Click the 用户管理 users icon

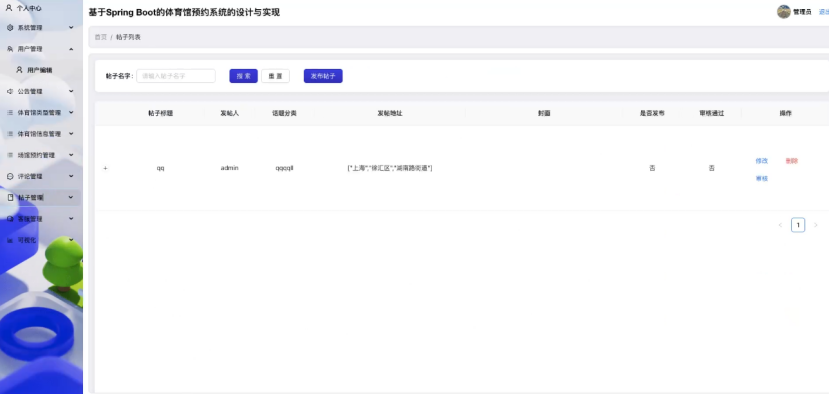(10, 49)
